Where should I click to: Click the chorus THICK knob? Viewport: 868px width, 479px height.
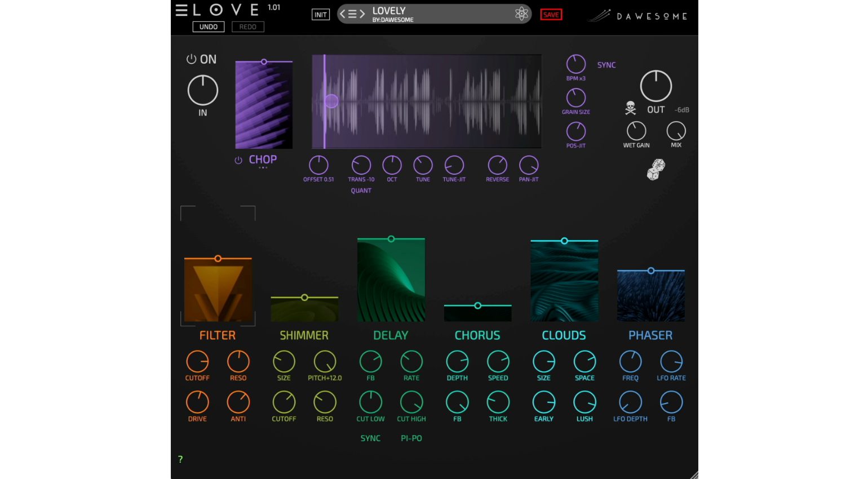click(x=498, y=402)
